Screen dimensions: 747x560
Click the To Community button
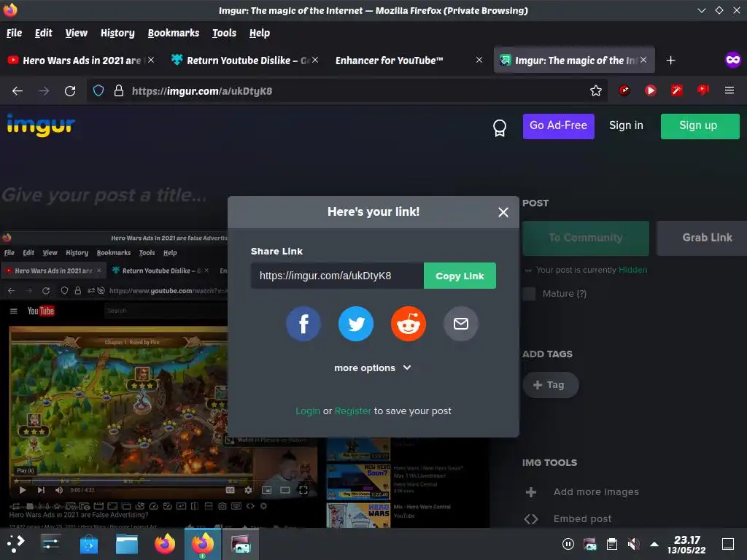click(586, 238)
